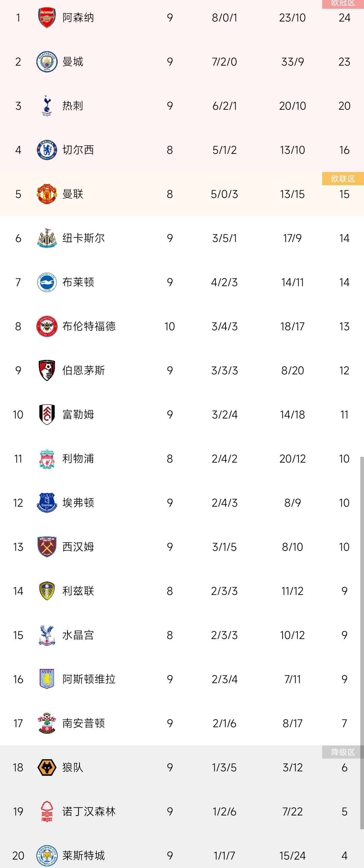Select the 南安普顿 team name
The height and width of the screenshot is (868, 364).
(84, 723)
